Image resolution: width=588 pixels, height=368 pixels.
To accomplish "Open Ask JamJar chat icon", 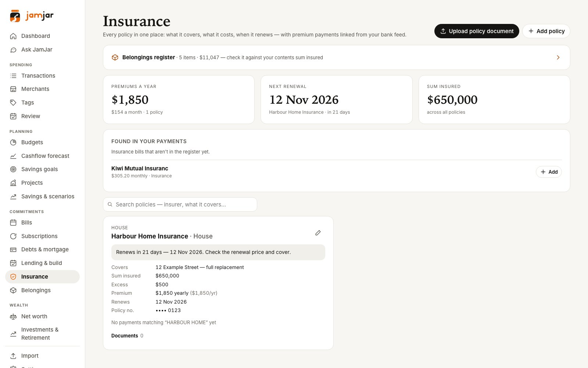I will [x=13, y=50].
